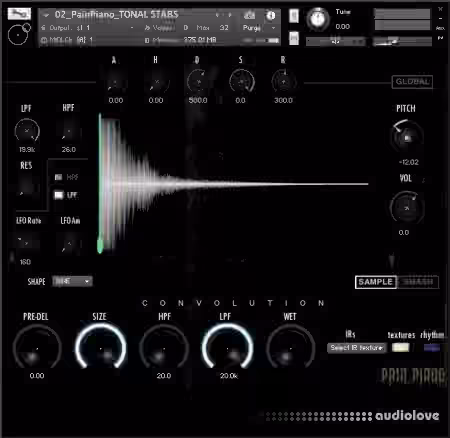Open the Purge menu
This screenshot has height=438, width=450.
tap(259, 28)
